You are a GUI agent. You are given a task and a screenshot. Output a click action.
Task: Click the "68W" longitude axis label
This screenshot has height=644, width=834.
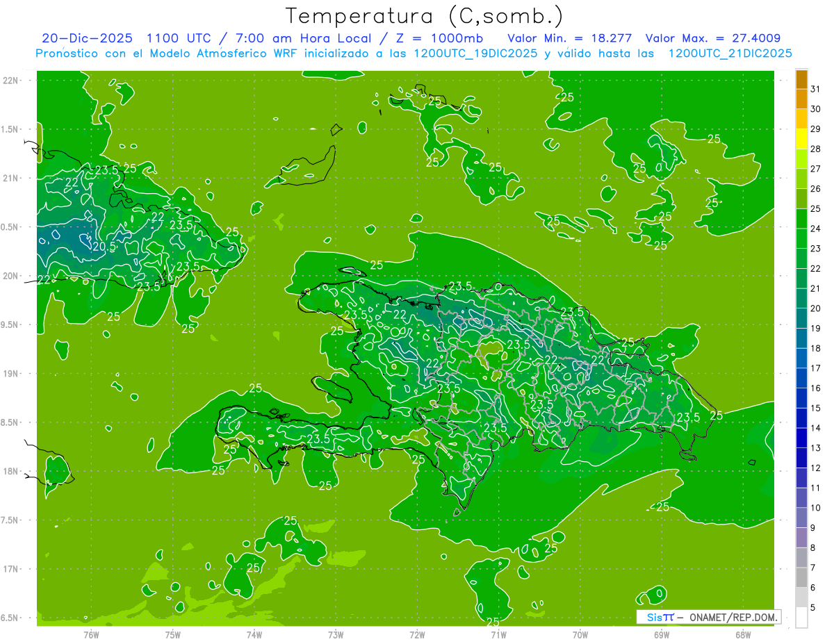[743, 634]
